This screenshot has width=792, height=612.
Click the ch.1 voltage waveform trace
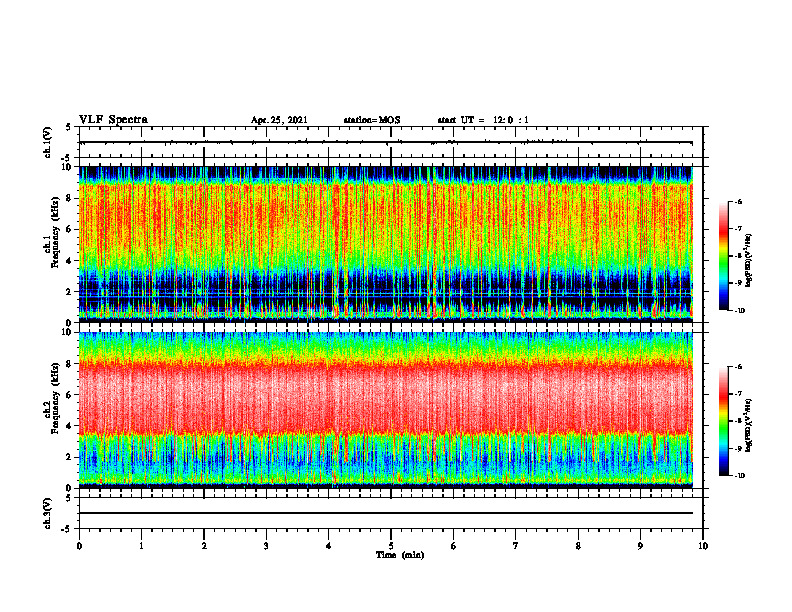coord(386,143)
